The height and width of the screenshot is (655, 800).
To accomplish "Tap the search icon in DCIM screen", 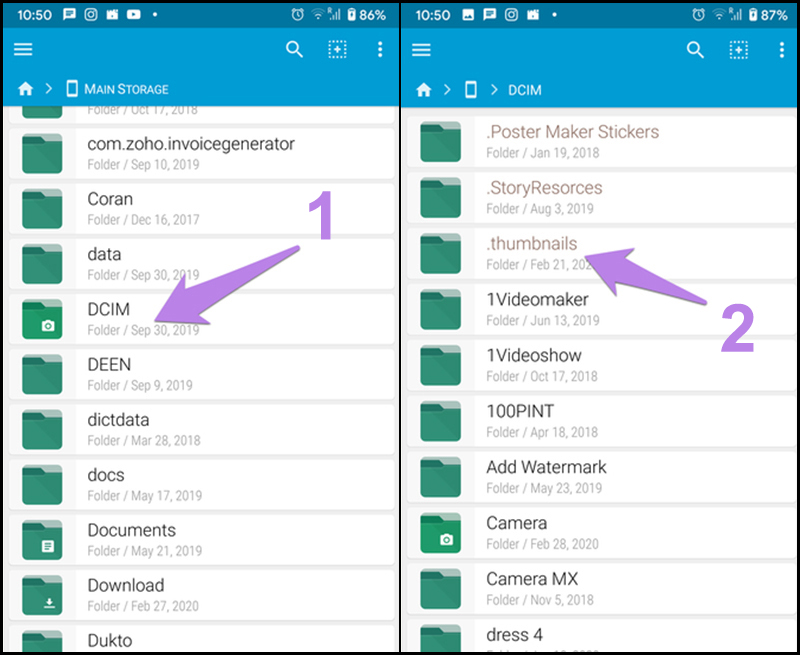I will (x=695, y=50).
